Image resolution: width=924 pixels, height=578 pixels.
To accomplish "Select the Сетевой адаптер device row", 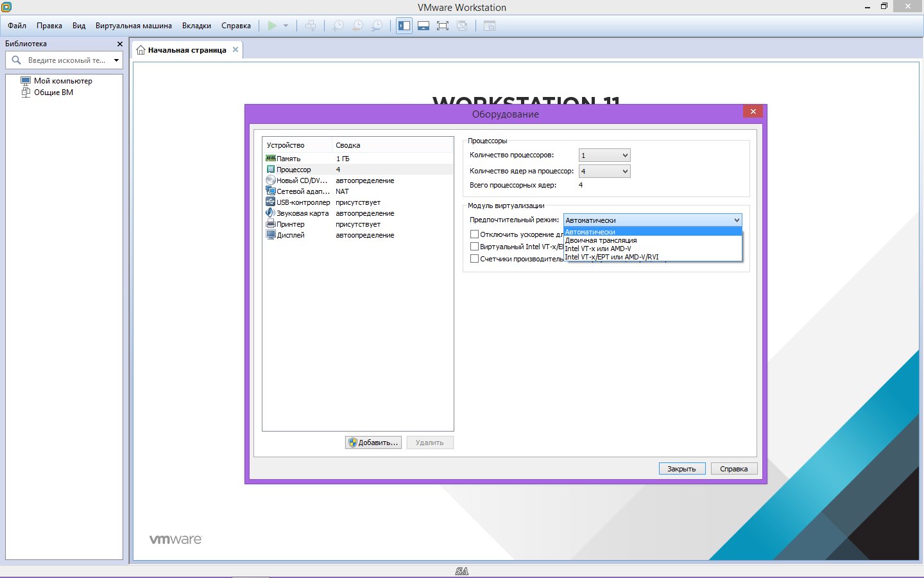I will point(358,191).
